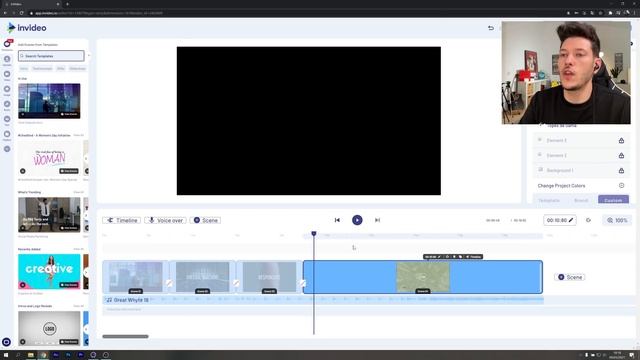Open the Timeline button
640x360 pixels.
(122, 220)
